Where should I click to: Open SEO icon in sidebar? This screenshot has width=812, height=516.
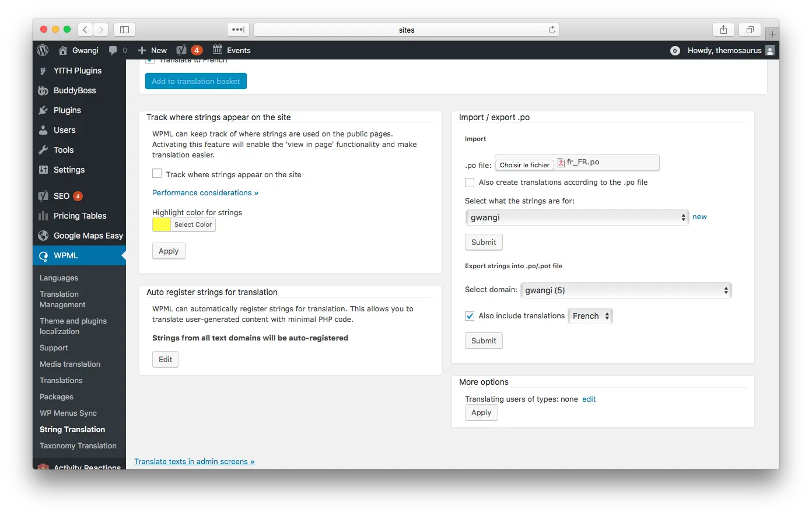[43, 196]
